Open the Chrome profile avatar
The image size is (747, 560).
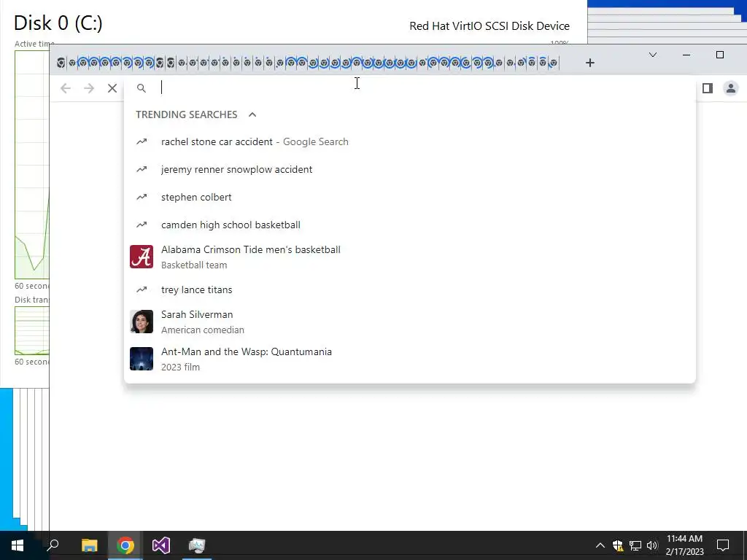731,88
